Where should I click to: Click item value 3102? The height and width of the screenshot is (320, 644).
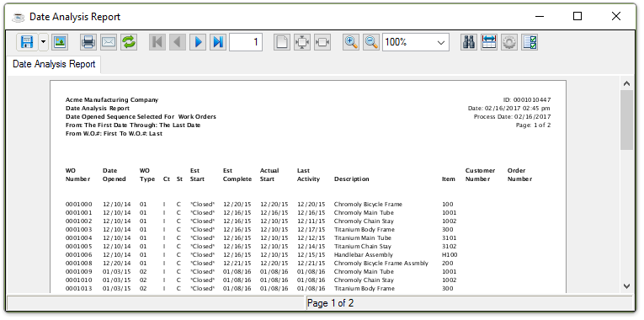coord(450,247)
